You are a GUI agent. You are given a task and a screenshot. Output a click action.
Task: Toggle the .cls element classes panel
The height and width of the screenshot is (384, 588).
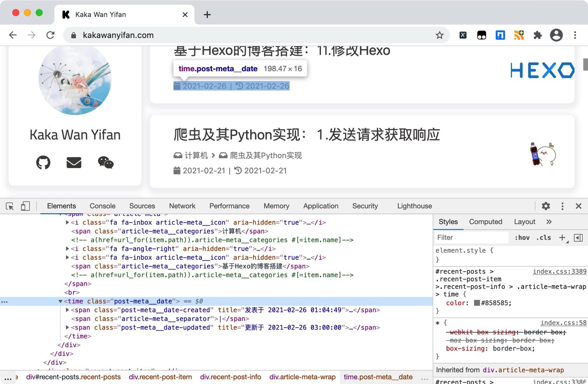(x=544, y=237)
